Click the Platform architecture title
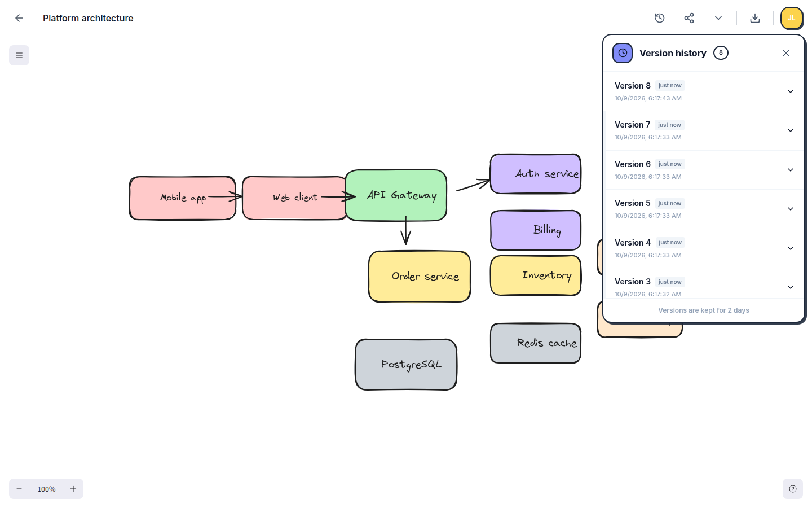Screen dimensions: 812x508 88,18
